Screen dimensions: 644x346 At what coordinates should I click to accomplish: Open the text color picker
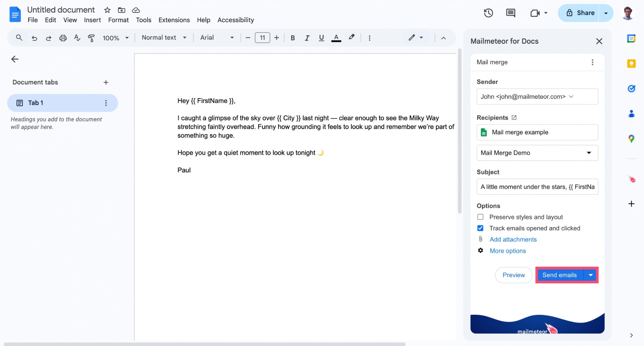point(336,37)
